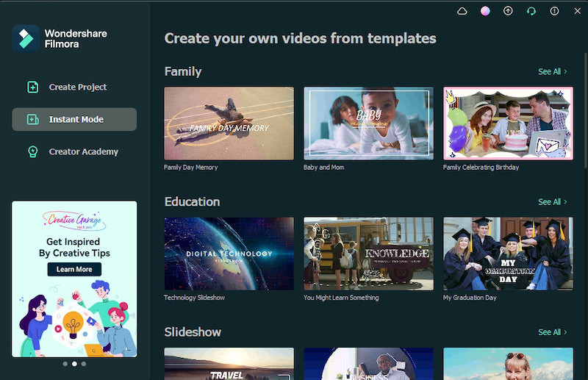
Task: Open Creator Academy from the sidebar
Action: click(74, 151)
